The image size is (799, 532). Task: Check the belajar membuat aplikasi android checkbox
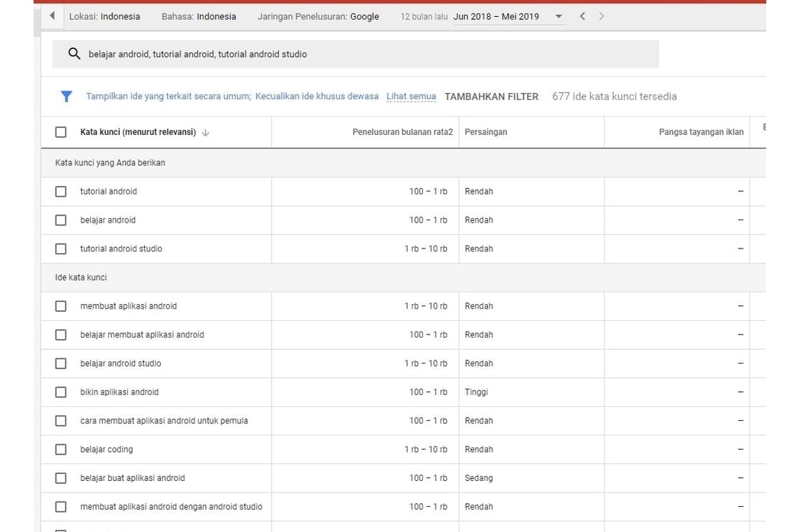point(61,335)
